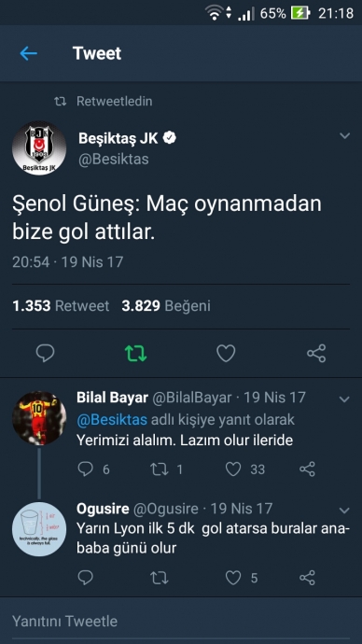
Task: View the 1.353 Retweet list
Action: pyautogui.click(x=61, y=306)
